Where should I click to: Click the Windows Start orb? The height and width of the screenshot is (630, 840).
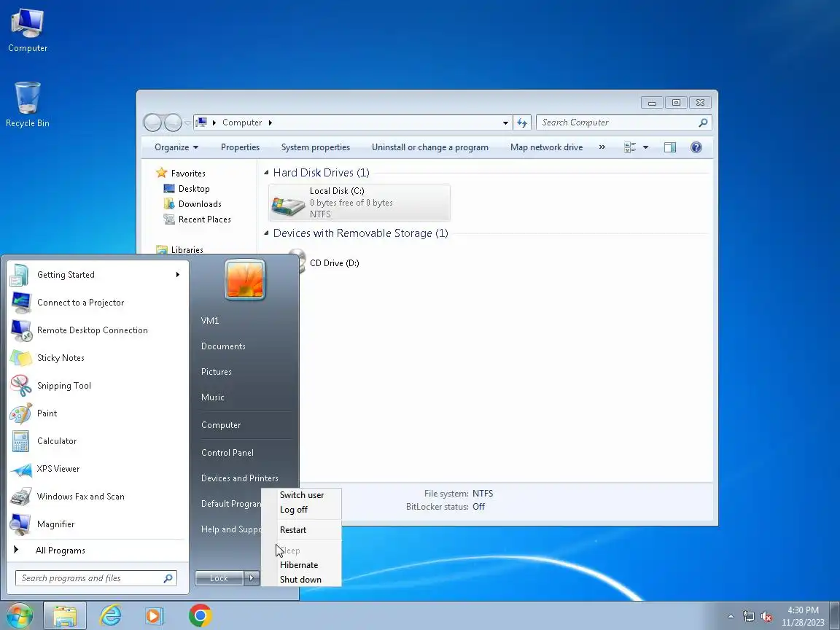[19, 616]
